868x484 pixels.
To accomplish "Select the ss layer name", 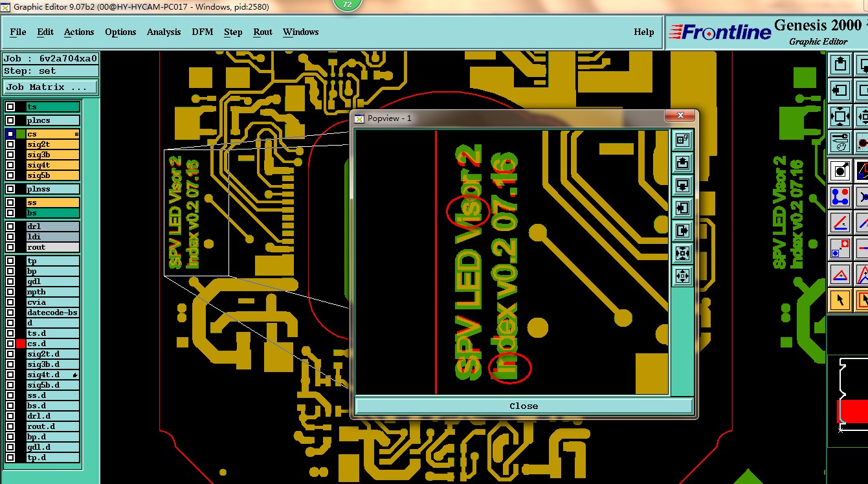I will tap(52, 203).
